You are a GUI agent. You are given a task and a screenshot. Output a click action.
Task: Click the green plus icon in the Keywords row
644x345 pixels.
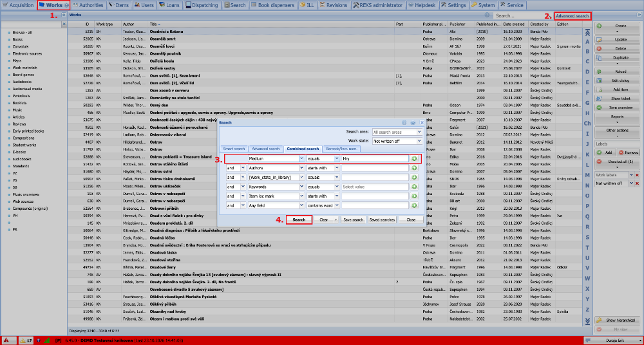point(414,187)
